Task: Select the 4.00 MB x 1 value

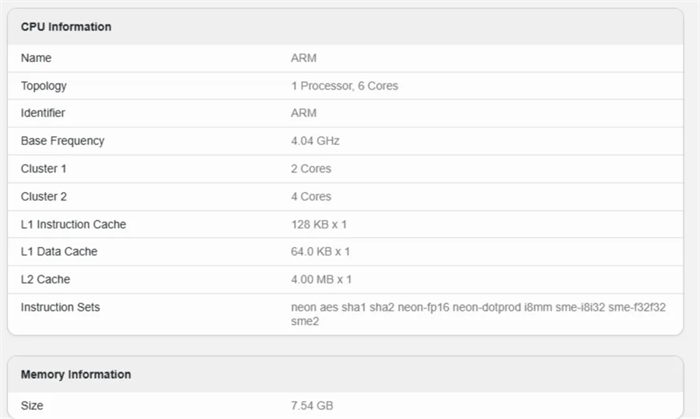Action: coord(321,280)
